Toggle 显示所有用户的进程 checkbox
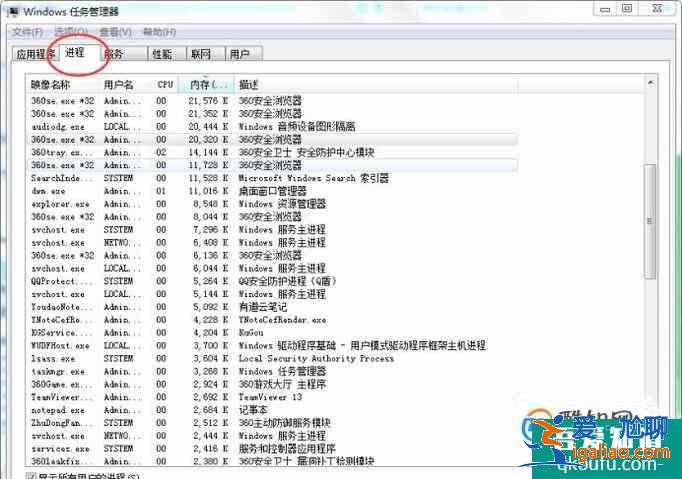Image resolution: width=682 pixels, height=479 pixels. pyautogui.click(x=30, y=476)
